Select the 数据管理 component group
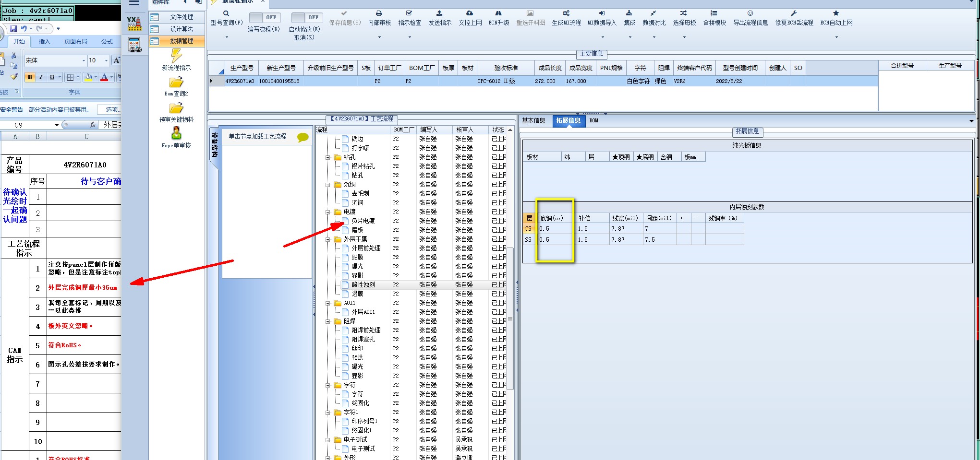 pyautogui.click(x=176, y=41)
